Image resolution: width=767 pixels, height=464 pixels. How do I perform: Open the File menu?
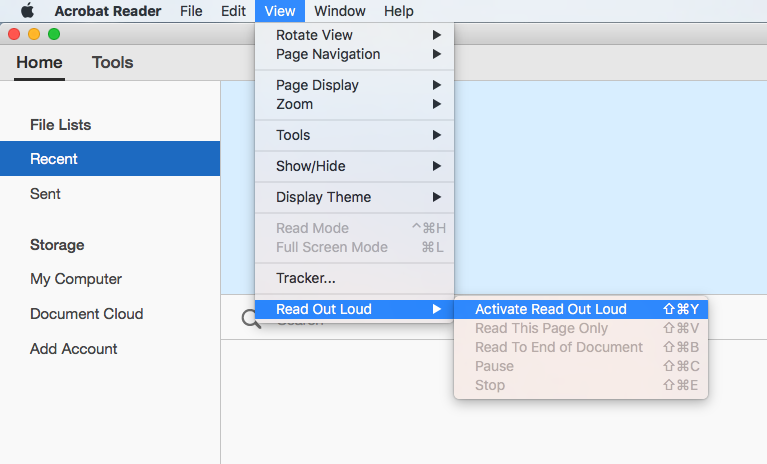[191, 11]
